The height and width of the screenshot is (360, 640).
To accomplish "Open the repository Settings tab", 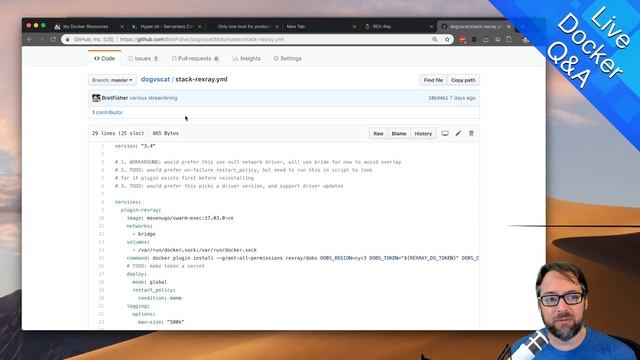I will point(287,58).
